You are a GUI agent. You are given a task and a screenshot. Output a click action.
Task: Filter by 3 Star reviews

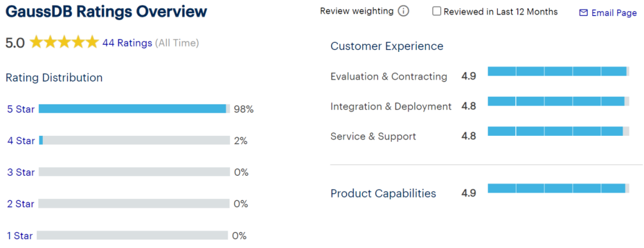(21, 172)
